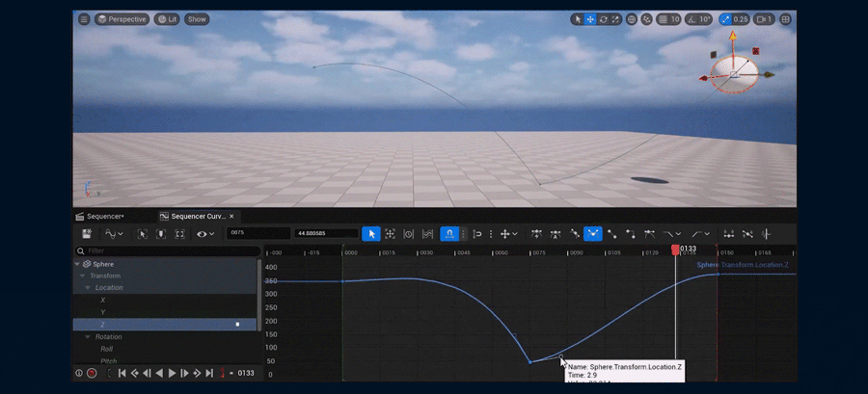868x394 pixels.
Task: Set selected keys to cubic auto tangent
Action: click(556, 234)
